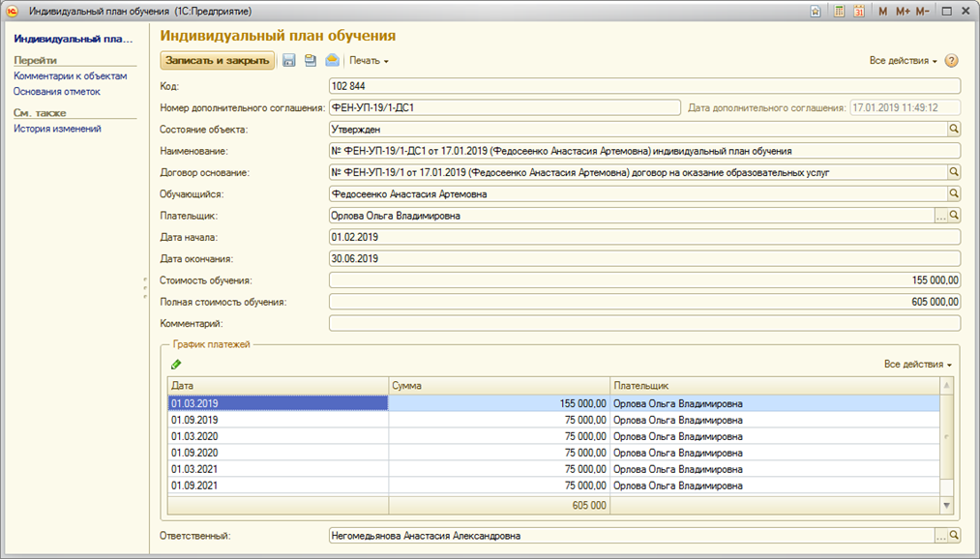The width and height of the screenshot is (980, 559).
Task: Open lookup for Состояние объекта field
Action: pyautogui.click(x=953, y=129)
